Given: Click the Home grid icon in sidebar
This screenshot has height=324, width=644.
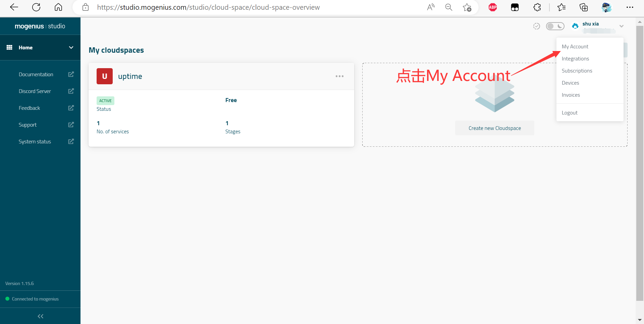Looking at the screenshot, I should [x=9, y=48].
